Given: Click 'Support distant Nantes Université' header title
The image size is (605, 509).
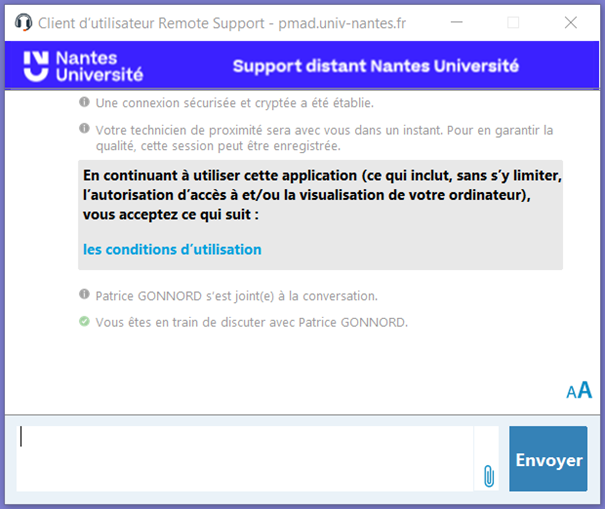Looking at the screenshot, I should click(x=375, y=67).
